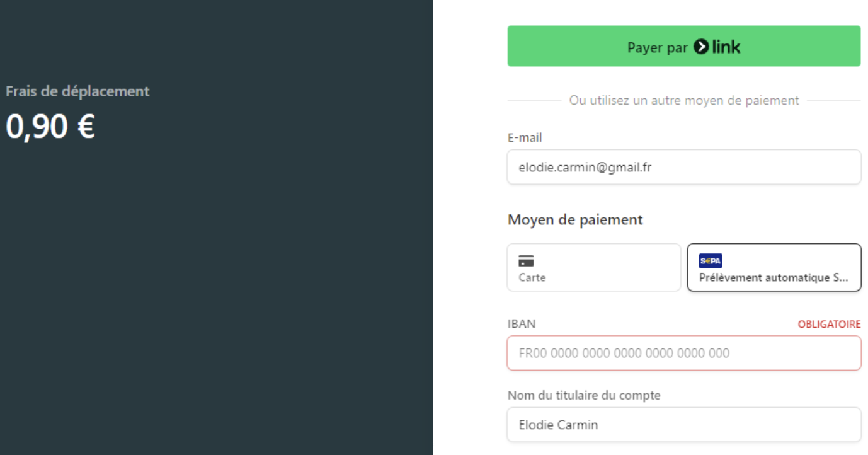Click the Payer par text on green button
868x455 pixels.
[x=657, y=48]
